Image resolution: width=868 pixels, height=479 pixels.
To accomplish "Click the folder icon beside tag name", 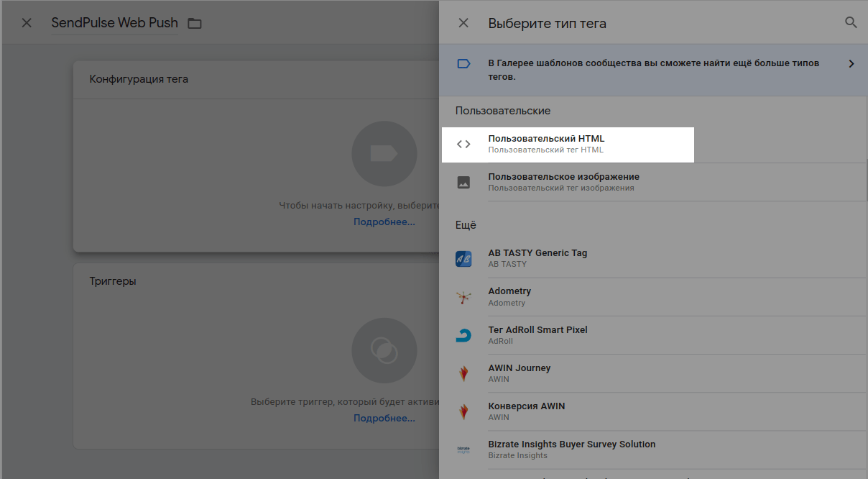I will pyautogui.click(x=194, y=24).
